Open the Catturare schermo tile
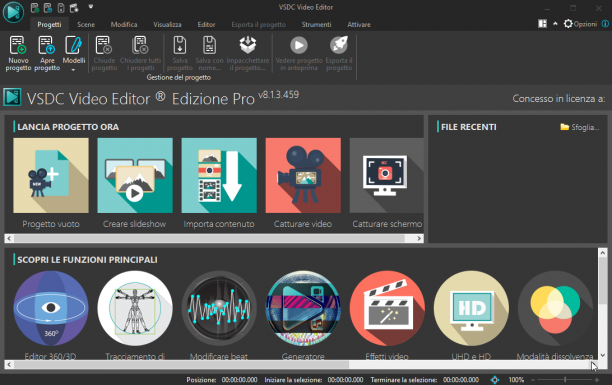 click(386, 175)
